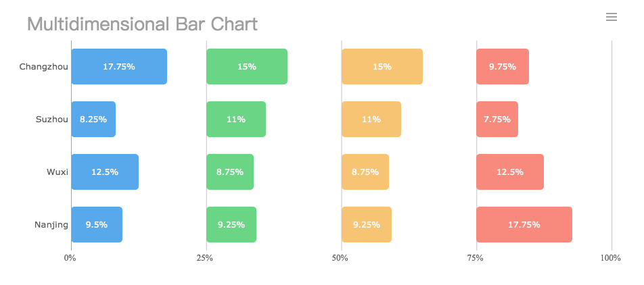Click the 50% x-axis tick label
This screenshot has width=644, height=285.
pos(340,258)
